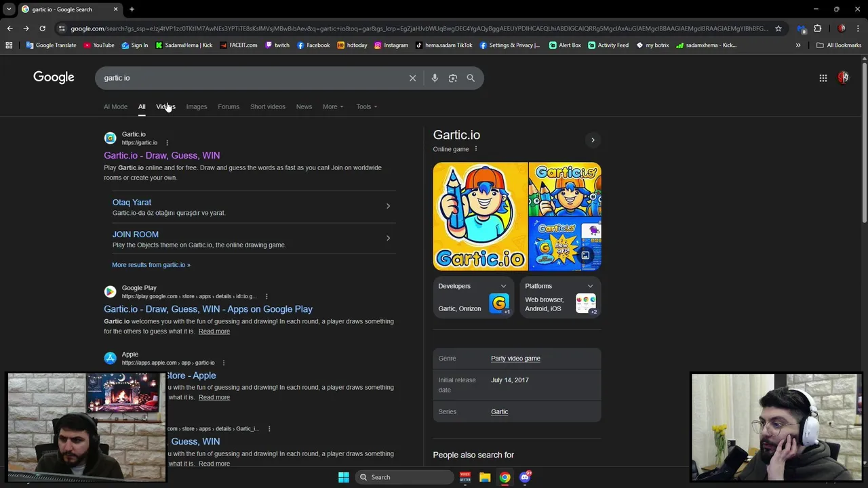The width and height of the screenshot is (868, 488).
Task: Switch to Short videos tab
Action: [x=268, y=106]
